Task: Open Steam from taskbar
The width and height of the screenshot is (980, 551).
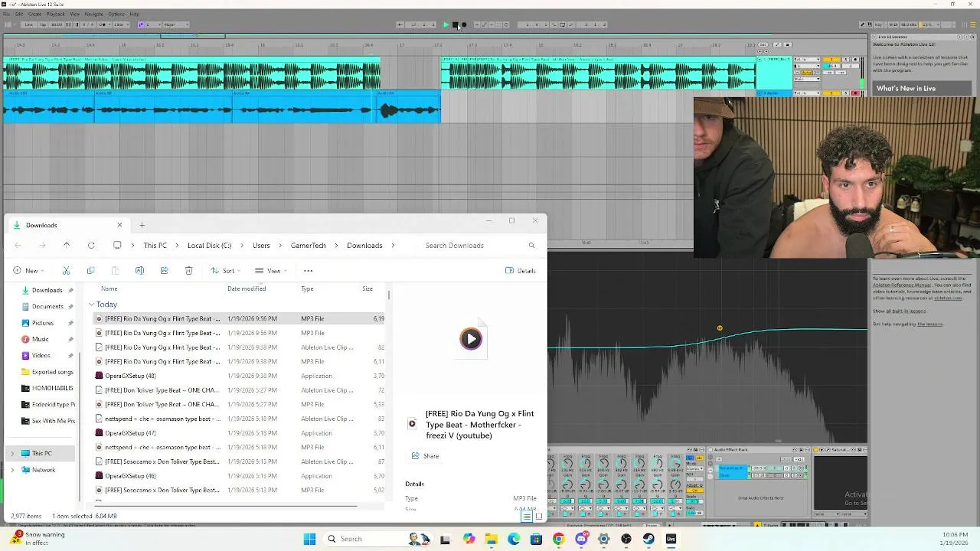Action: tap(648, 539)
